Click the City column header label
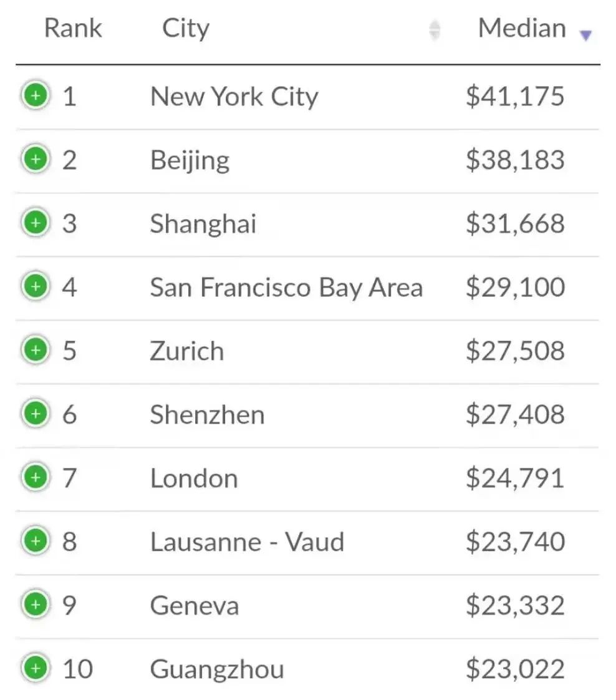 (186, 29)
